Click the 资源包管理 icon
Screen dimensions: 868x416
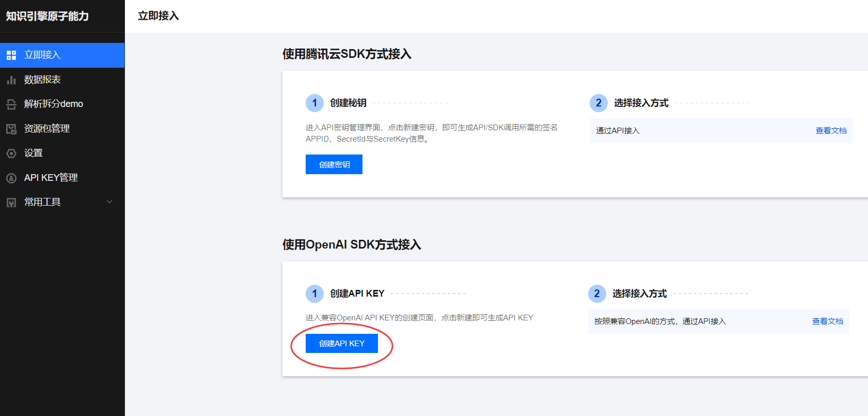pos(11,129)
